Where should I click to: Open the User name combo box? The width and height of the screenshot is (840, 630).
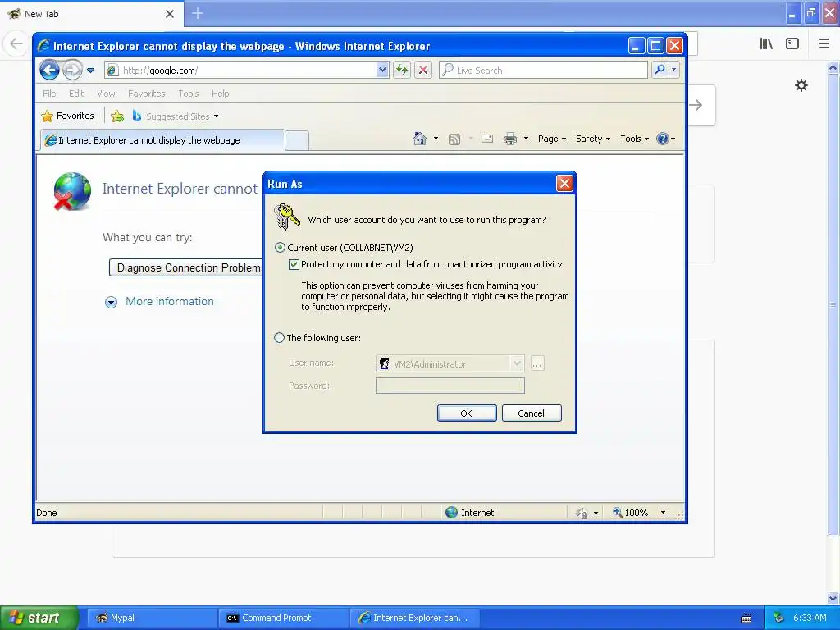[x=450, y=363]
